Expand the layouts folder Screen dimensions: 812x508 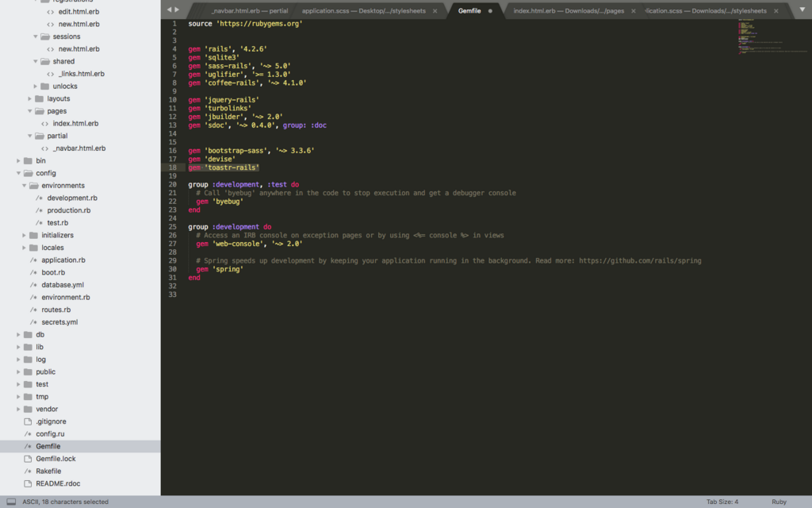point(29,98)
